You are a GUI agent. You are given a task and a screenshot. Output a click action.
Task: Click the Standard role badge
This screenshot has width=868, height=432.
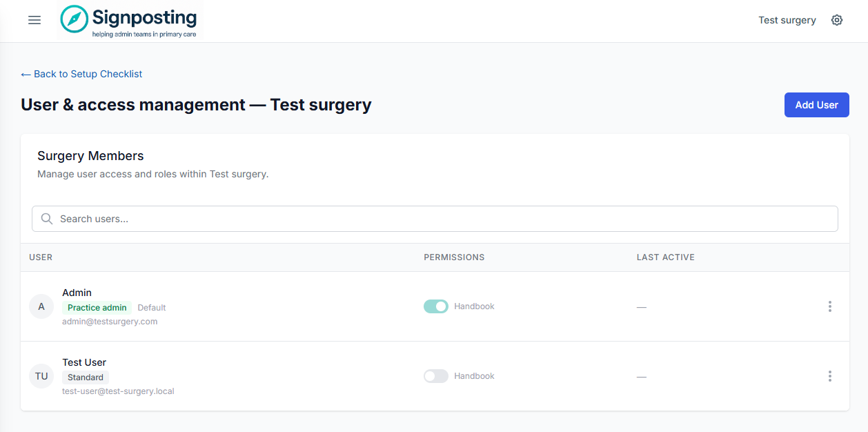pyautogui.click(x=85, y=377)
